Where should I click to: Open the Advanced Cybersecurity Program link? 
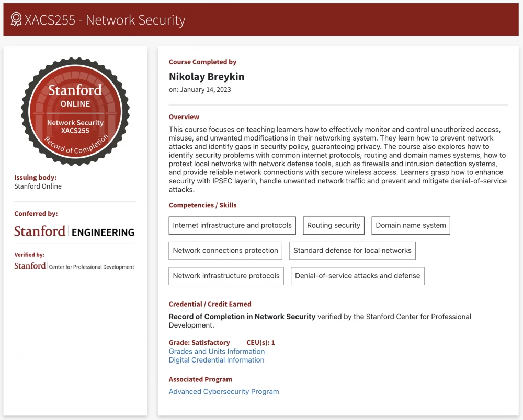(x=224, y=392)
